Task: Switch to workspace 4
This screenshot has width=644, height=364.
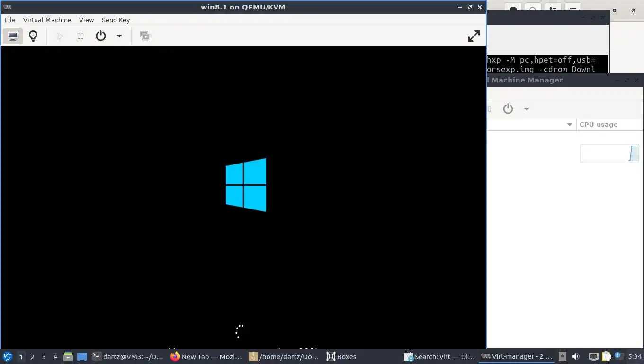Action: tap(55, 356)
